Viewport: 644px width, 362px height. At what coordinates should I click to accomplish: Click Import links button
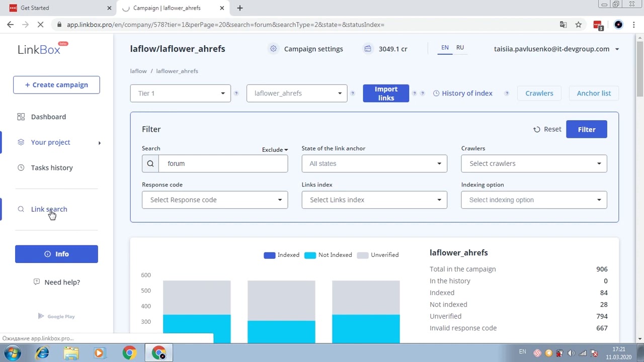pyautogui.click(x=386, y=94)
